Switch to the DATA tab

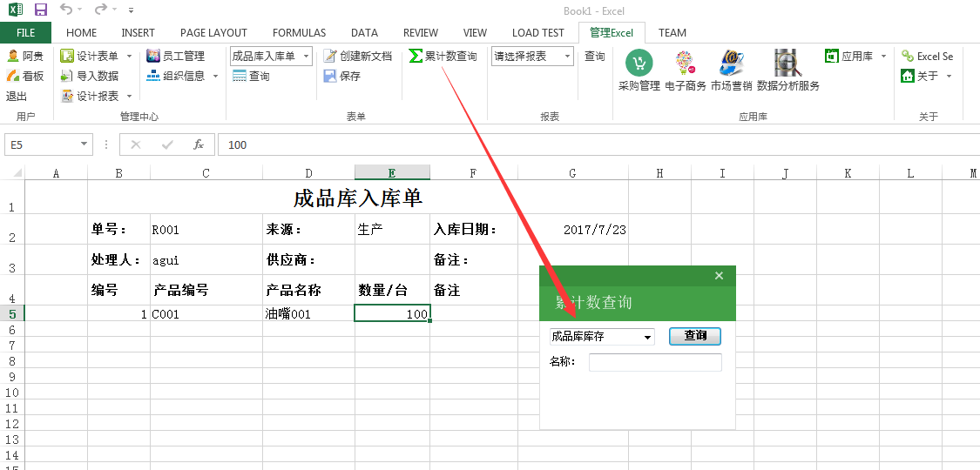point(364,32)
